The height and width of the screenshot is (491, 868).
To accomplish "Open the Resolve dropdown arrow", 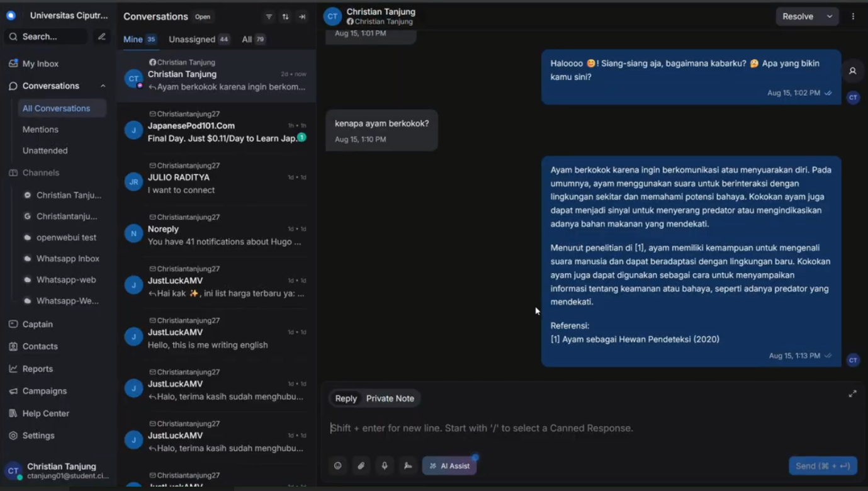I will pos(830,16).
